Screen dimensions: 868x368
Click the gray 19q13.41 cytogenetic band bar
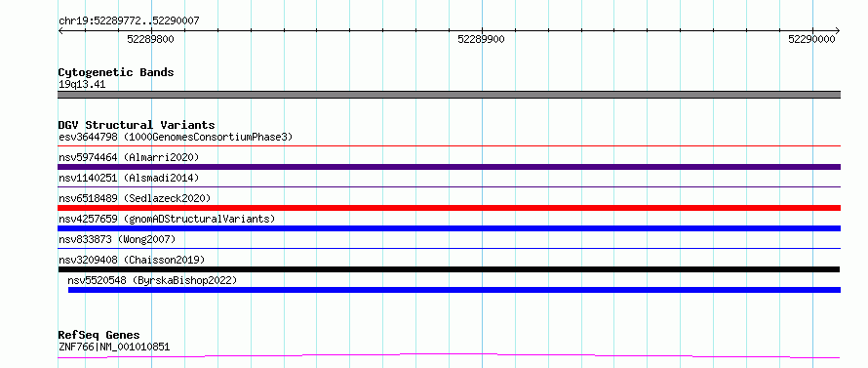(x=449, y=95)
